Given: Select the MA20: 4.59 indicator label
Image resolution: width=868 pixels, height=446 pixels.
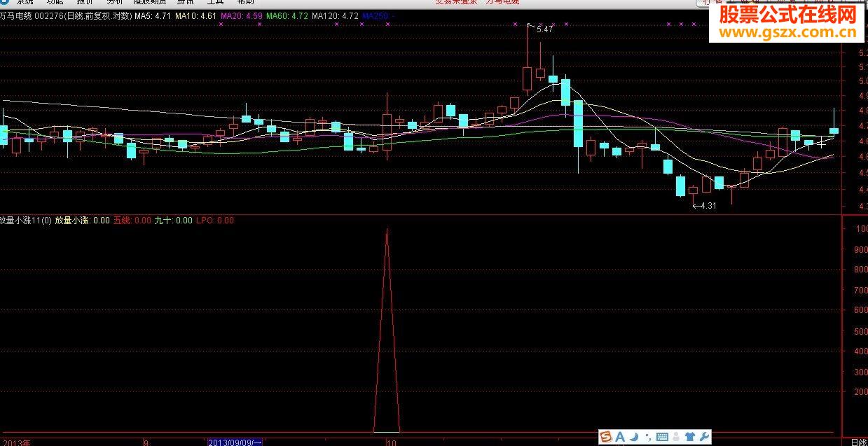Looking at the screenshot, I should 241,15.
